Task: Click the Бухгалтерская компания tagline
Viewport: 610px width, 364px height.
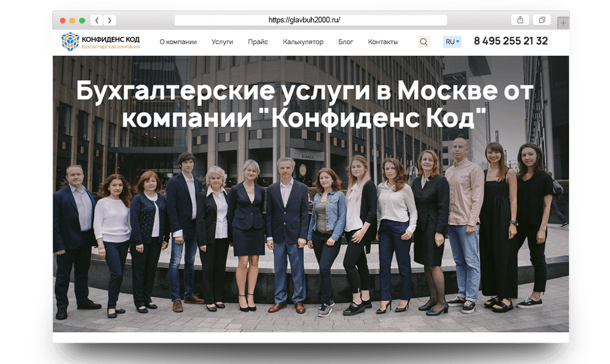Action: tap(110, 47)
